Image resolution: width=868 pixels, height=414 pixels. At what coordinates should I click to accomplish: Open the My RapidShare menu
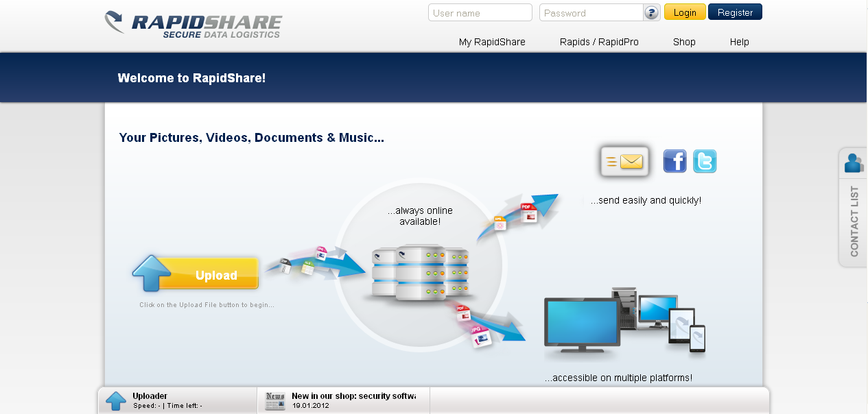pos(492,42)
